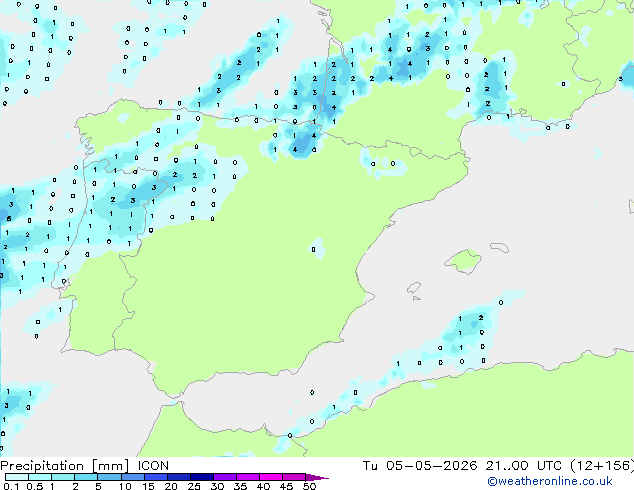
Task: Click the Ibiza island outline on the map
Action: (x=414, y=288)
